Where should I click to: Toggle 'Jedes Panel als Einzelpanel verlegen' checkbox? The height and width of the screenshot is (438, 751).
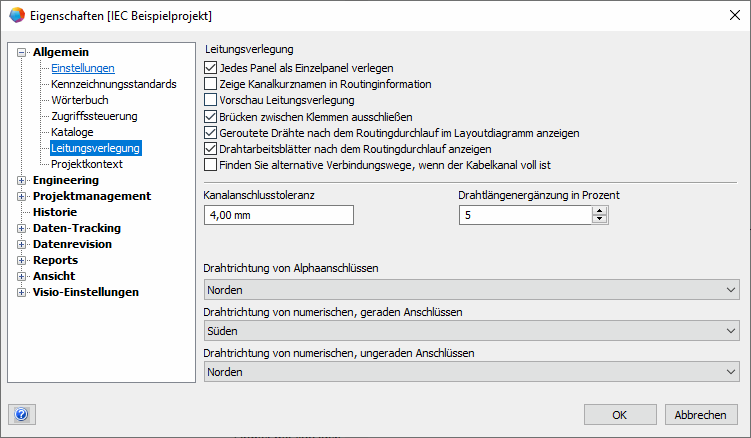tap(210, 68)
